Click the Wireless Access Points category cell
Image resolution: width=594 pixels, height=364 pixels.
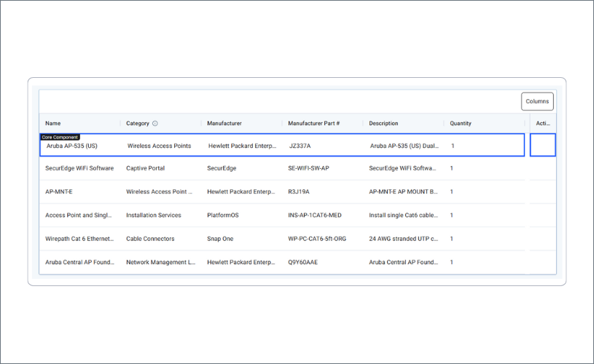tap(159, 146)
